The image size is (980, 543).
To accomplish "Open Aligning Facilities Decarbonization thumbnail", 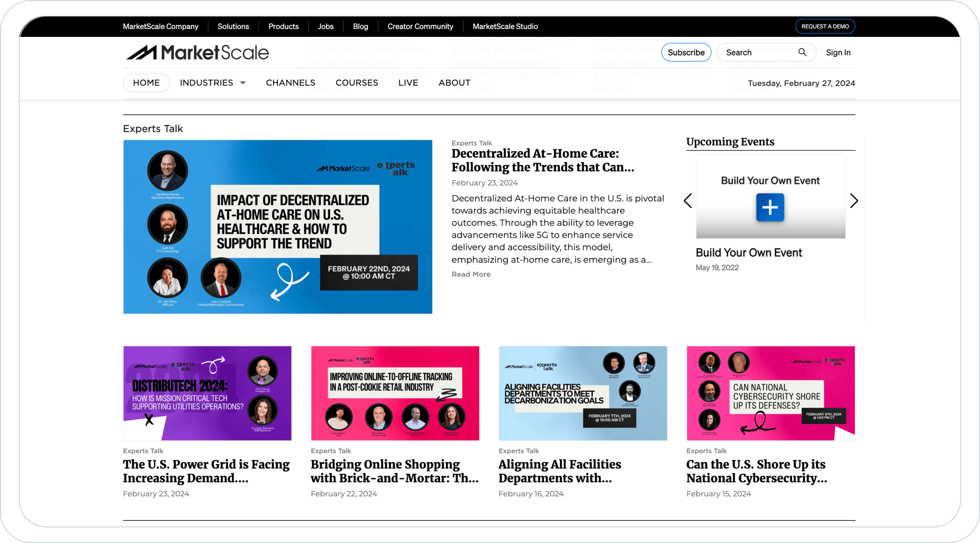I will pyautogui.click(x=583, y=393).
